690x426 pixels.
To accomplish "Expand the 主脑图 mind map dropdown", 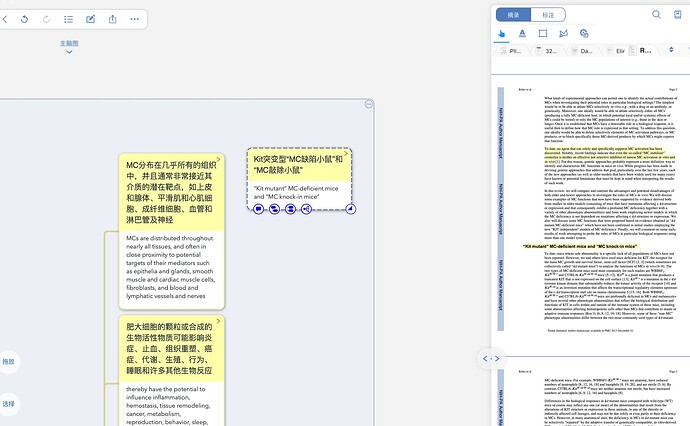I will pyautogui.click(x=69, y=47).
